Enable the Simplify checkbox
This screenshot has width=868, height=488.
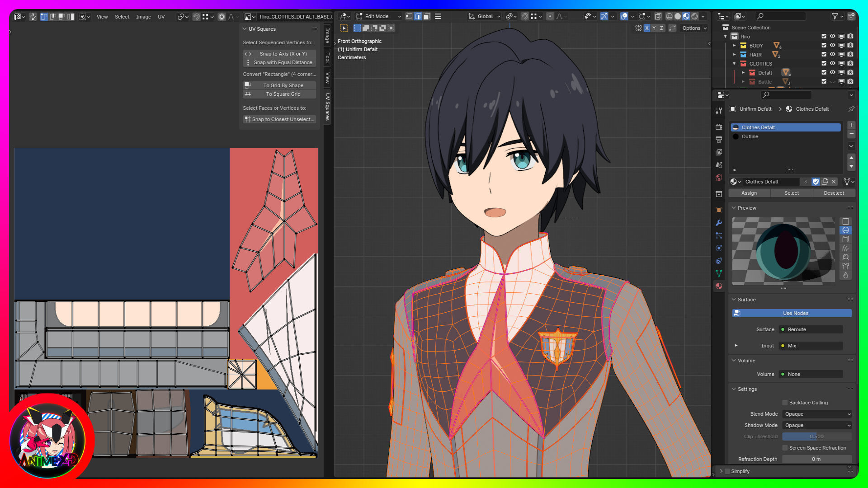click(x=727, y=471)
